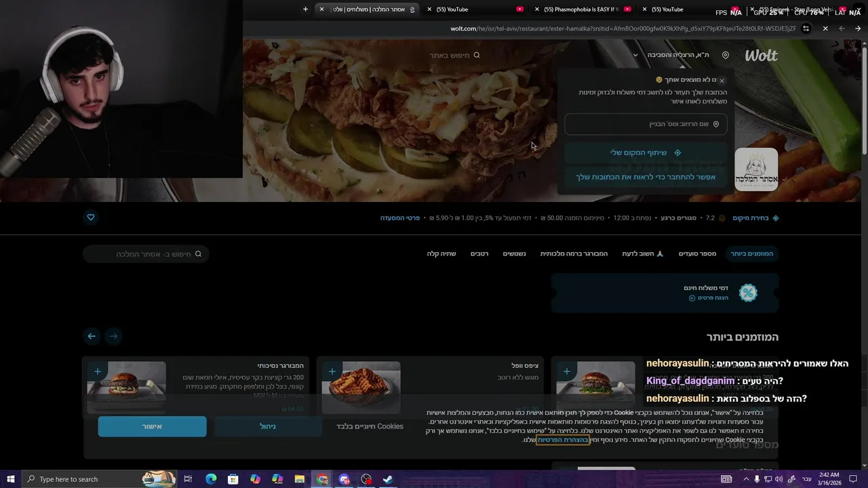Click the חיפוש באתר site search field

tap(454, 56)
